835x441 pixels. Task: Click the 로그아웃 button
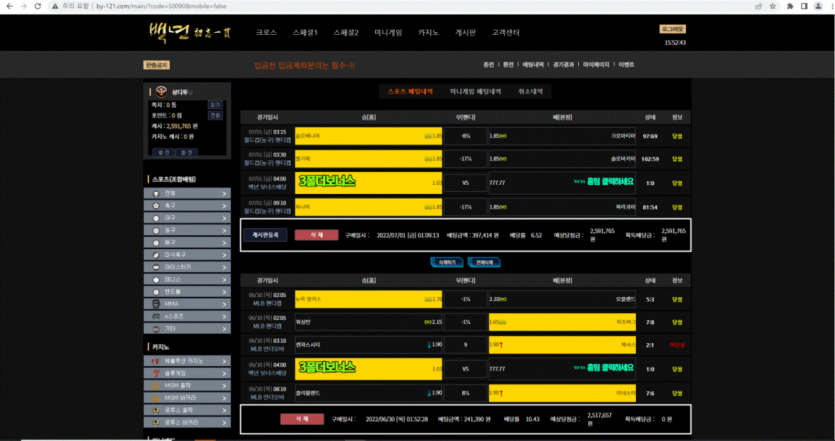pyautogui.click(x=673, y=30)
